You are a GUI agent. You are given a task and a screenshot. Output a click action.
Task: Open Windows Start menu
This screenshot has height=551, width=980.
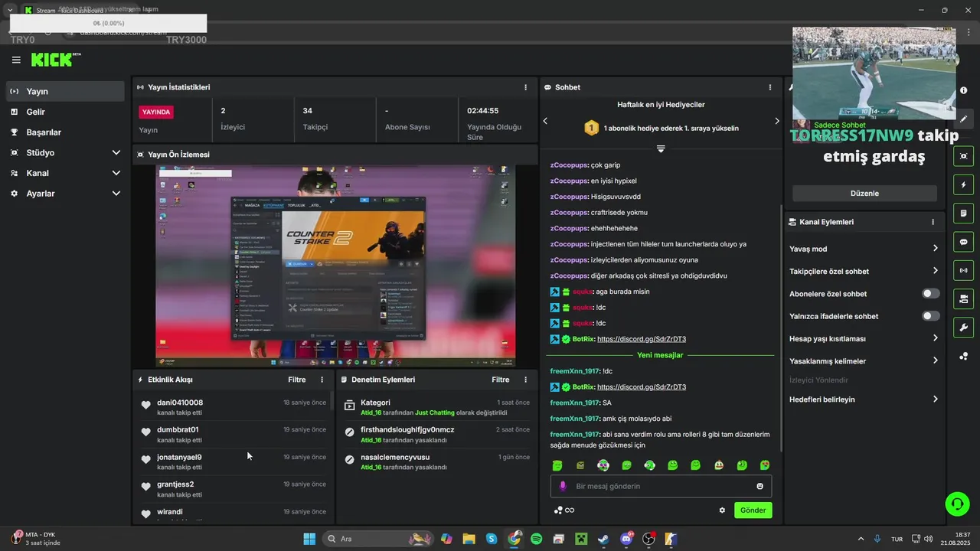click(x=309, y=539)
